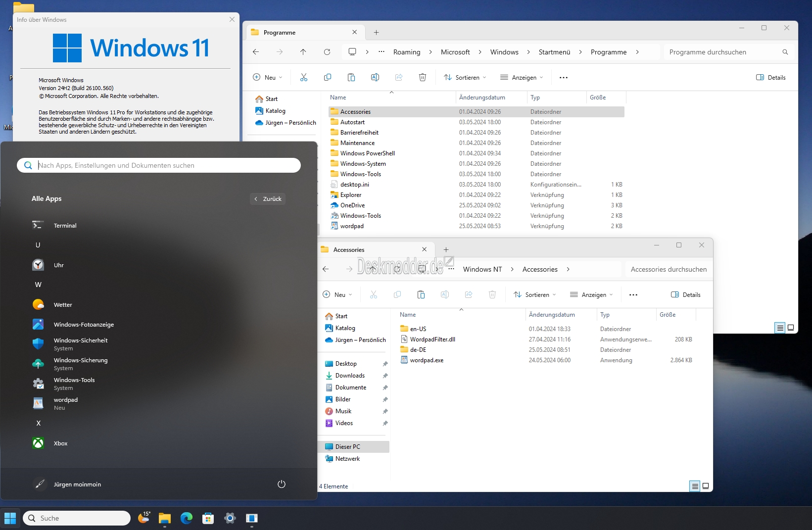Open Sortieren dropdown in Programme window

click(x=465, y=77)
